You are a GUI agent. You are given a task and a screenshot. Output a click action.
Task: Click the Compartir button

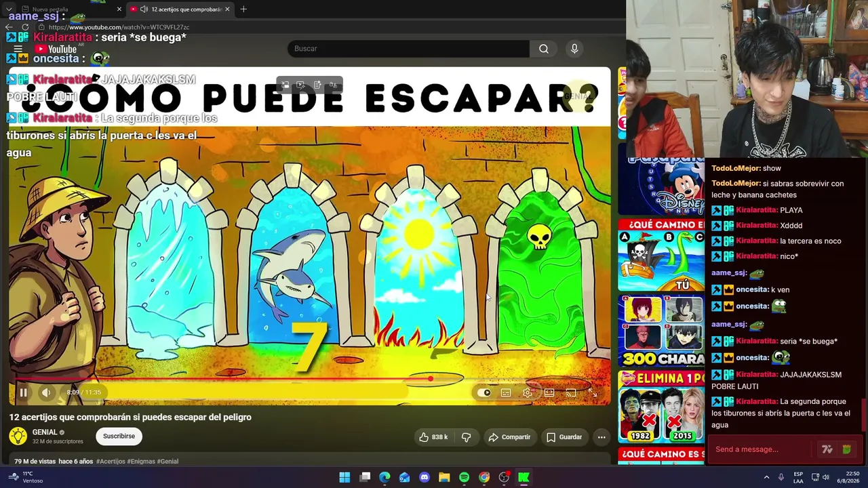point(509,437)
